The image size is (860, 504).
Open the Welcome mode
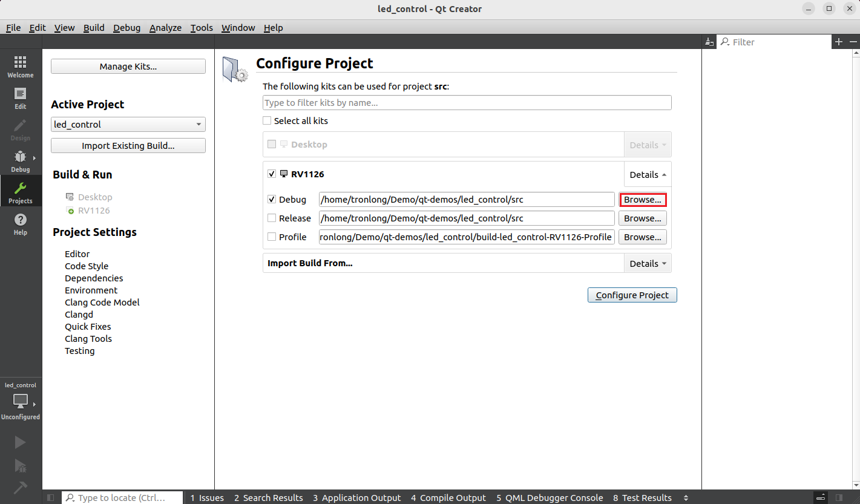[21, 67]
